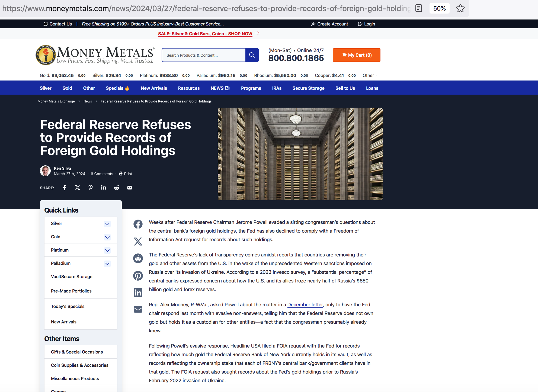This screenshot has height=392, width=538.
Task: Open the Resources menu
Action: tap(189, 88)
